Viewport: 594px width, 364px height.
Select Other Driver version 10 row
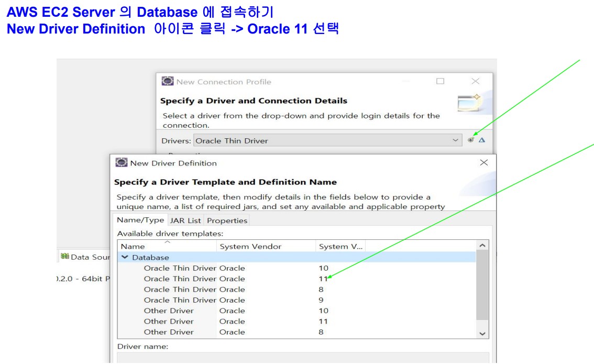click(296, 311)
